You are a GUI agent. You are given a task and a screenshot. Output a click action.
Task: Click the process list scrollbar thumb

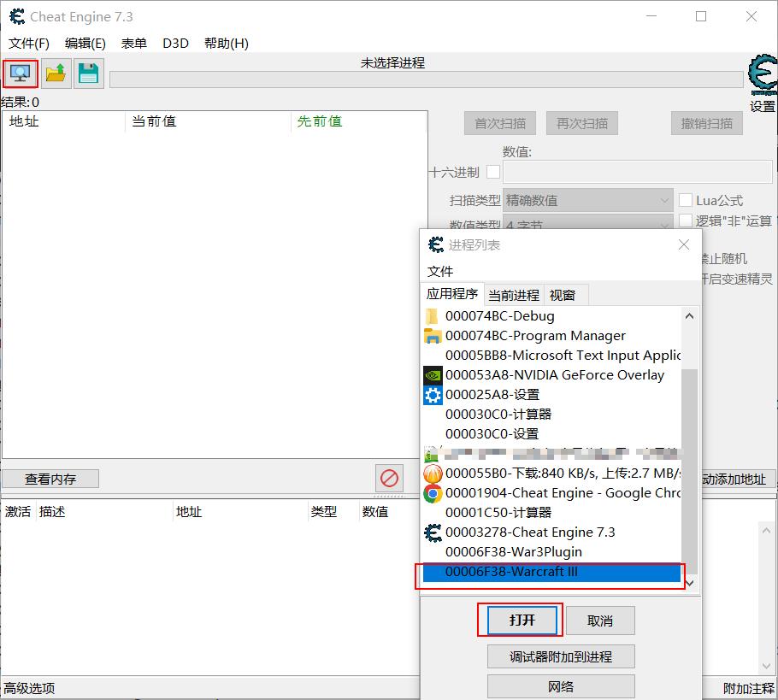pos(689,471)
